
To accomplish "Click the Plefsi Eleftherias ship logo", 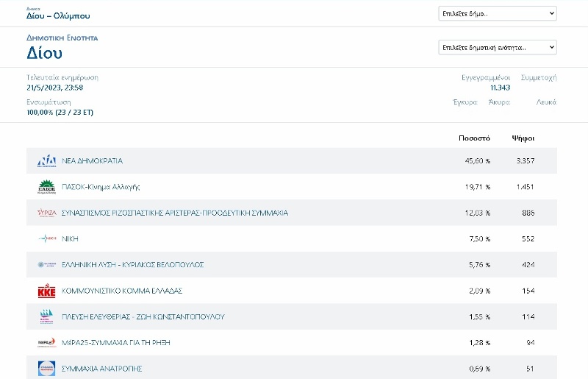I will click(x=47, y=316).
